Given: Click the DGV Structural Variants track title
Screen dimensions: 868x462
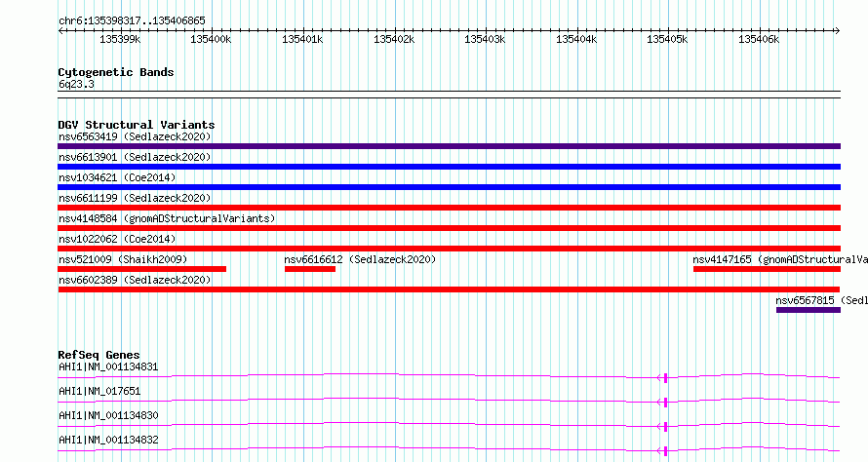Looking at the screenshot, I should (137, 125).
